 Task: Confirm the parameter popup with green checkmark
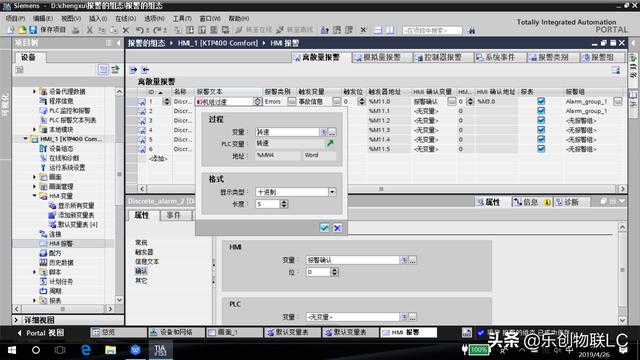pos(324,228)
